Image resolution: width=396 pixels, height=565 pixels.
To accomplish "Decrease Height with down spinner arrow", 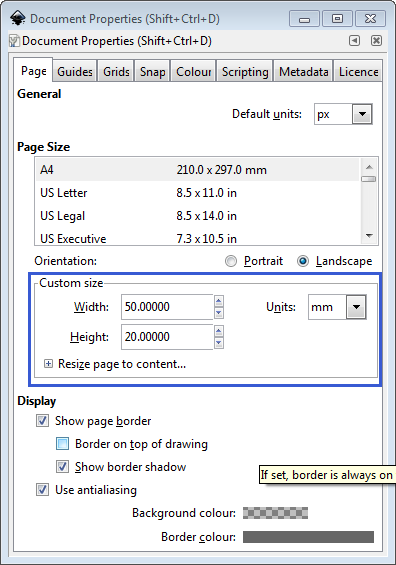I will click(219, 343).
